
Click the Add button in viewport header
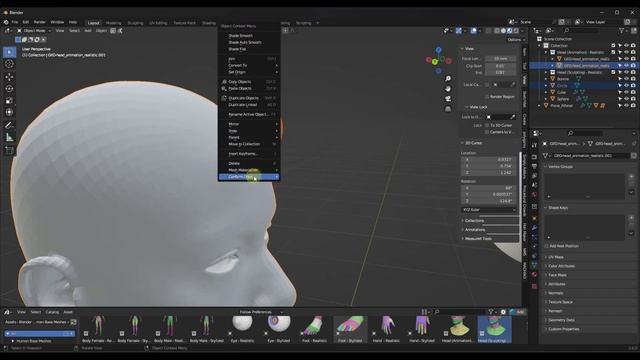coord(88,31)
